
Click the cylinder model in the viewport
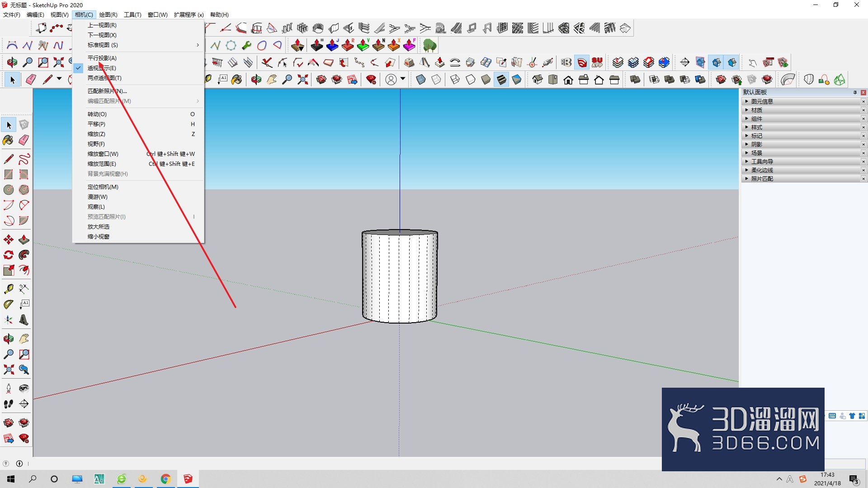pos(400,277)
